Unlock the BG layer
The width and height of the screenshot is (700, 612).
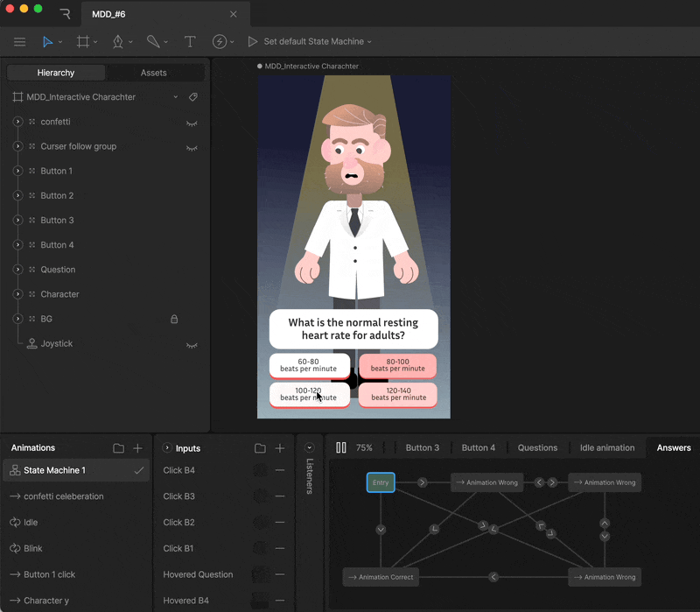coord(174,319)
